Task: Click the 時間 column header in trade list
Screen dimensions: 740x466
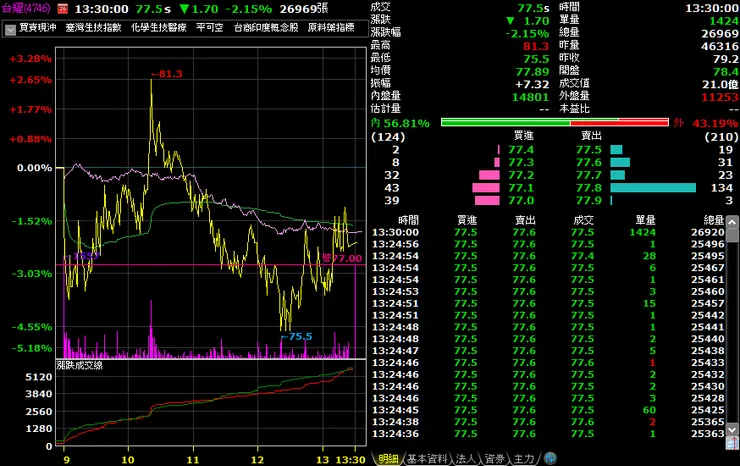Action: click(408, 220)
